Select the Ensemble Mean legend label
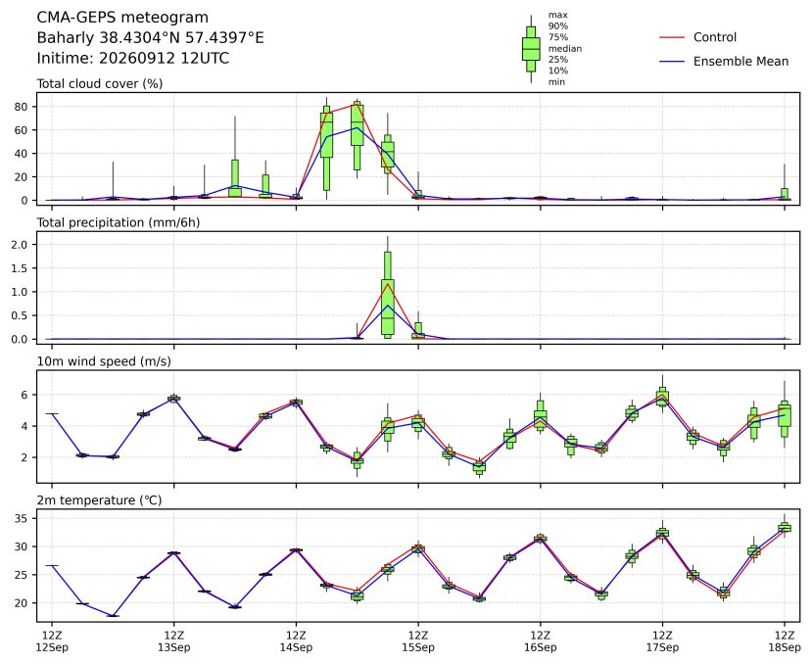The image size is (812, 664). 740,61
